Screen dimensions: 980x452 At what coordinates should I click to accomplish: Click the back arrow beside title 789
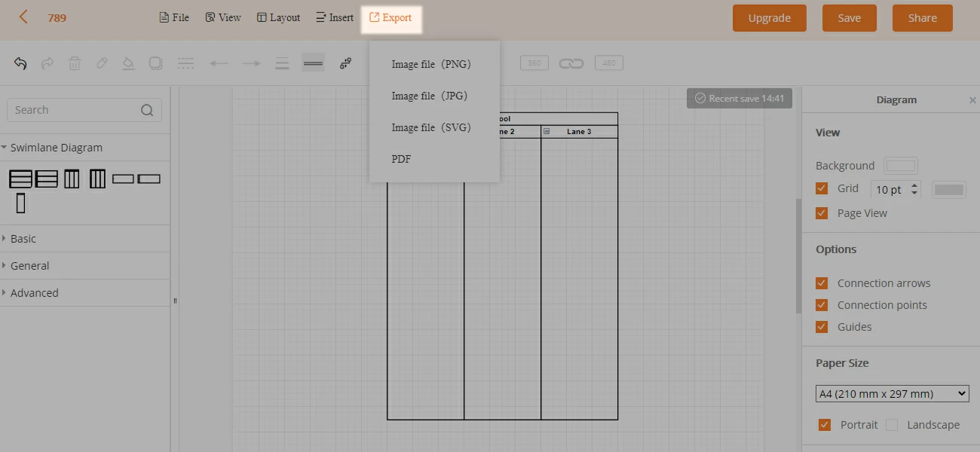click(23, 17)
